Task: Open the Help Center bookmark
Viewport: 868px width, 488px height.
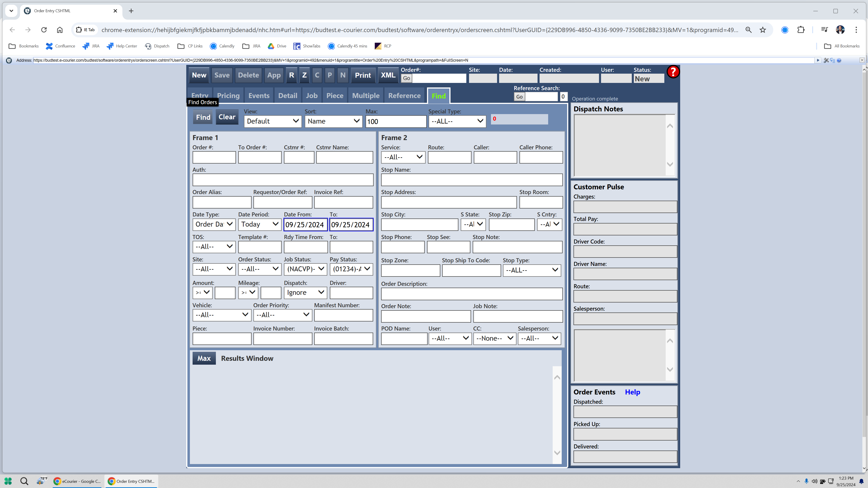Action: pyautogui.click(x=122, y=46)
